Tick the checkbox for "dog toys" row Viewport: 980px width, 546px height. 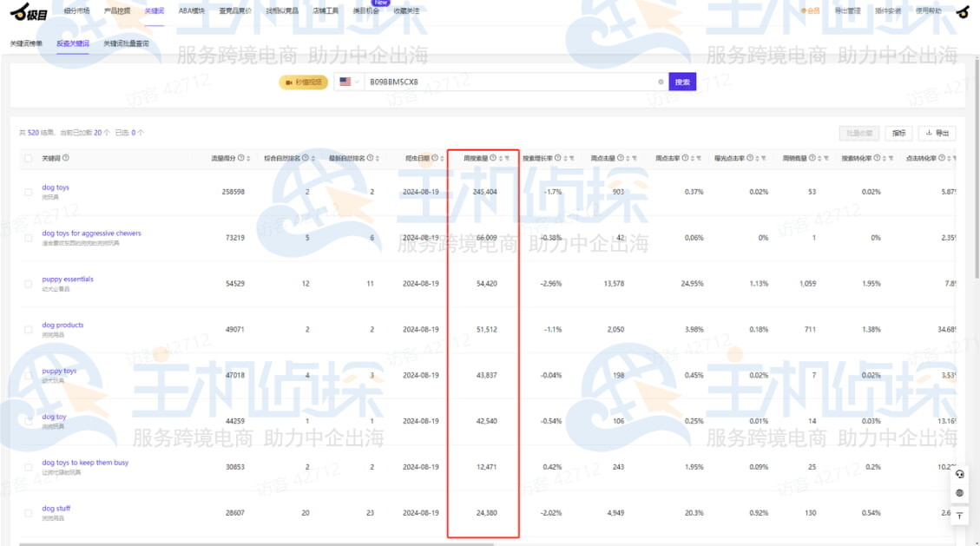[x=29, y=191]
